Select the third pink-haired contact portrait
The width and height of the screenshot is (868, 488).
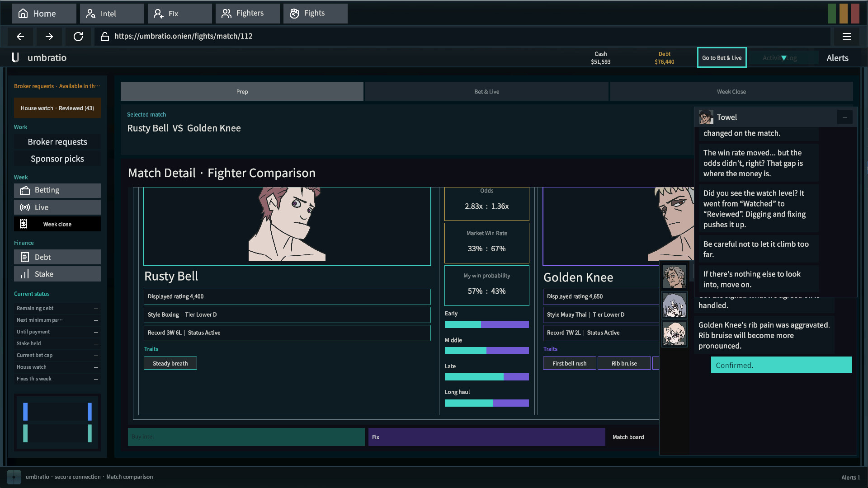[x=674, y=334]
